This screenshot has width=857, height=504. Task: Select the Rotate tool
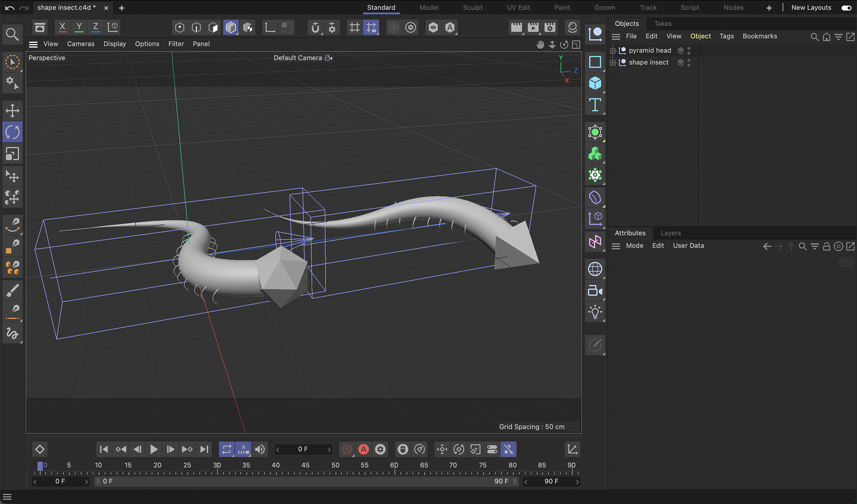click(12, 132)
